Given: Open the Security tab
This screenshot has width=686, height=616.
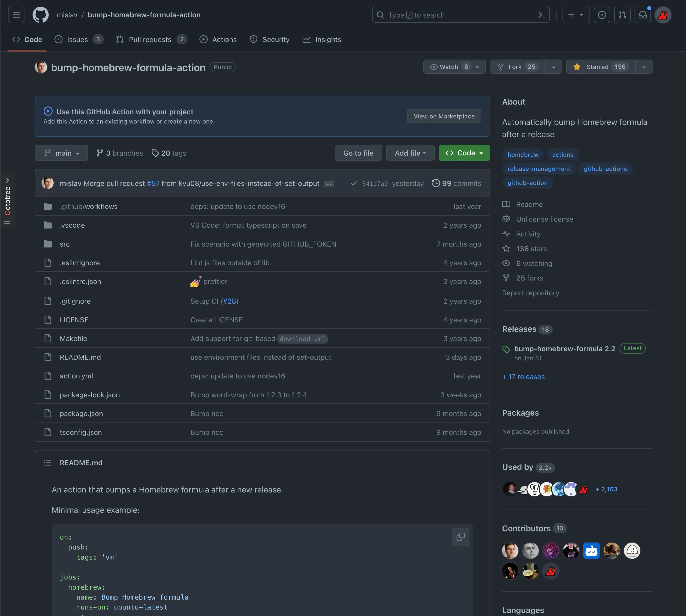Looking at the screenshot, I should tap(270, 39).
